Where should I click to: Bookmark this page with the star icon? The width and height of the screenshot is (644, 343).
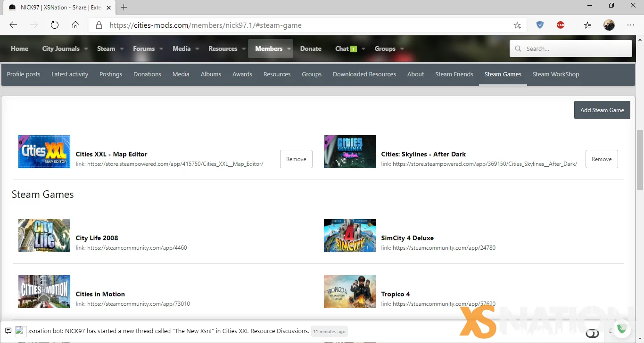tap(517, 25)
